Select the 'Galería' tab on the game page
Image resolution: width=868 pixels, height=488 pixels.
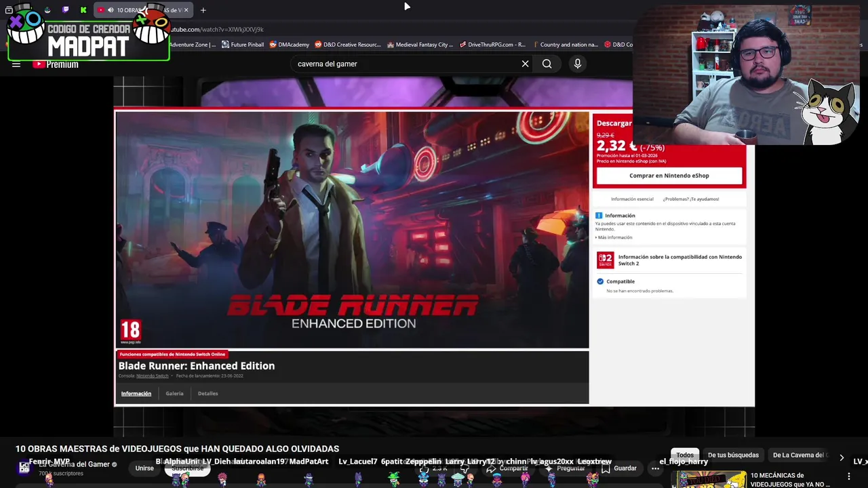[x=174, y=394]
